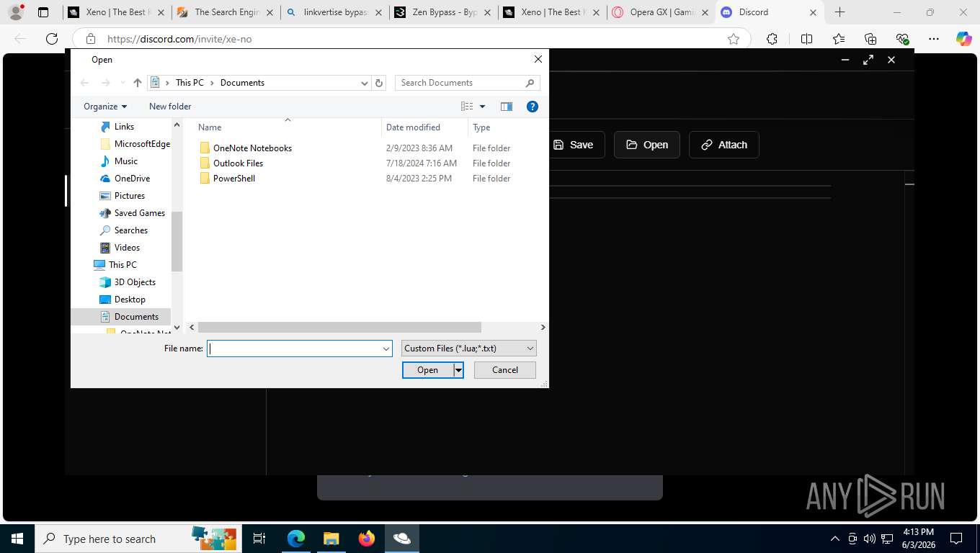Cancel the Open dialog
The height and width of the screenshot is (553, 980).
pos(505,370)
